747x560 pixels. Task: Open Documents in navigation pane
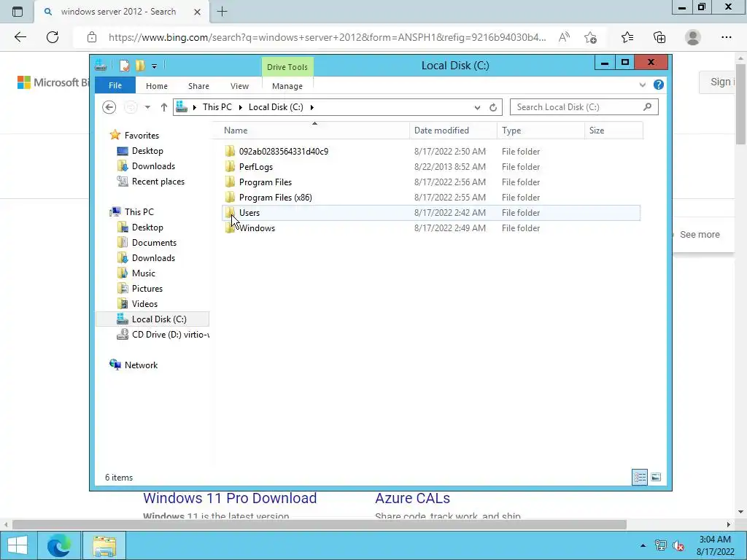[154, 243]
